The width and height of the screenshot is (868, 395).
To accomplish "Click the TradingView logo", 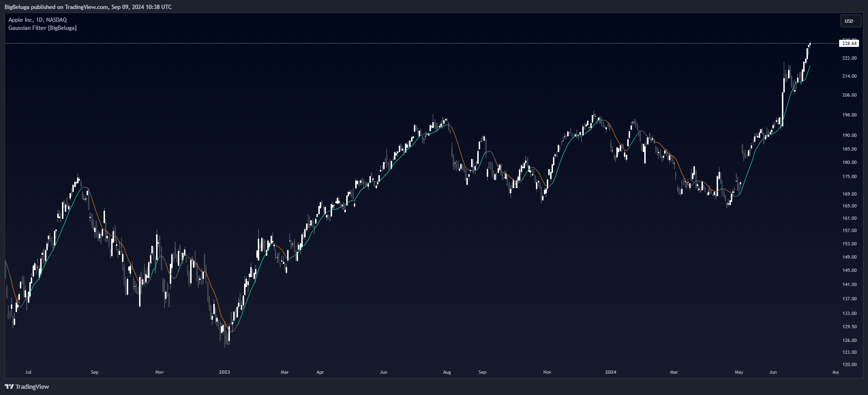I will point(27,386).
